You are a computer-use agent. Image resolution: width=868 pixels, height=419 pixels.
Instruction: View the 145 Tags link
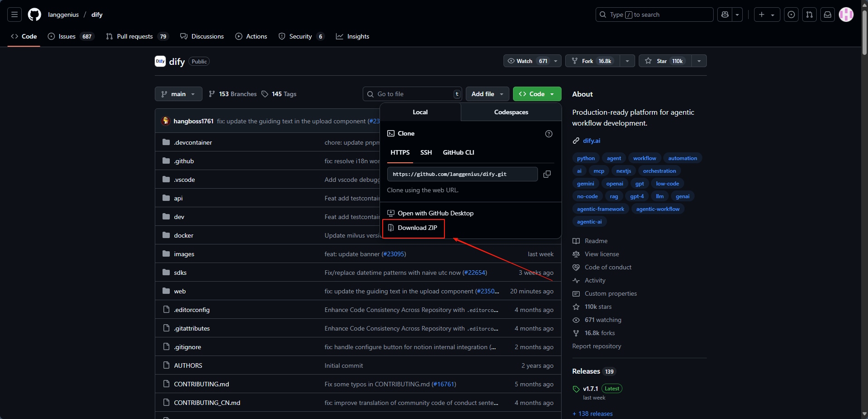pyautogui.click(x=279, y=94)
